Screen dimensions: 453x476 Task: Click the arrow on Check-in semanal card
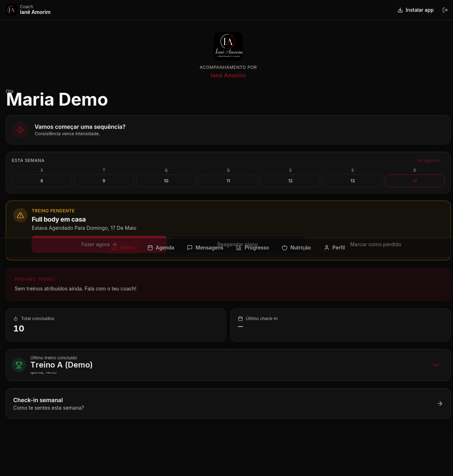click(x=440, y=404)
